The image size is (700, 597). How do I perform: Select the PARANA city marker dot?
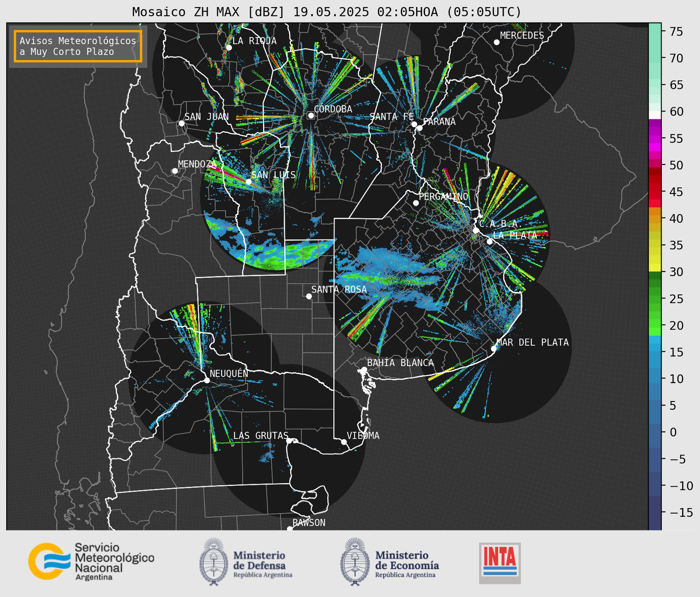click(x=420, y=128)
